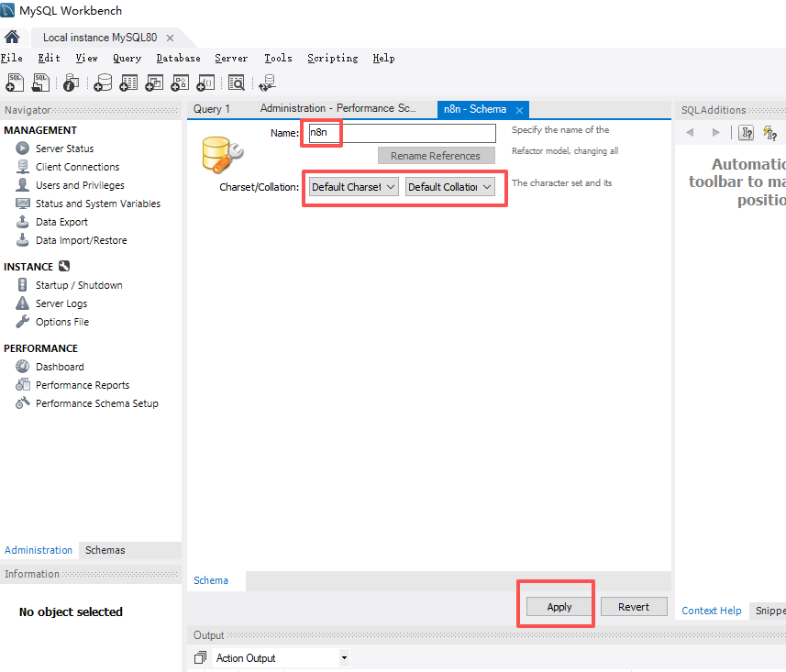Click context help toggle icon in SQL Additions

coord(746,133)
